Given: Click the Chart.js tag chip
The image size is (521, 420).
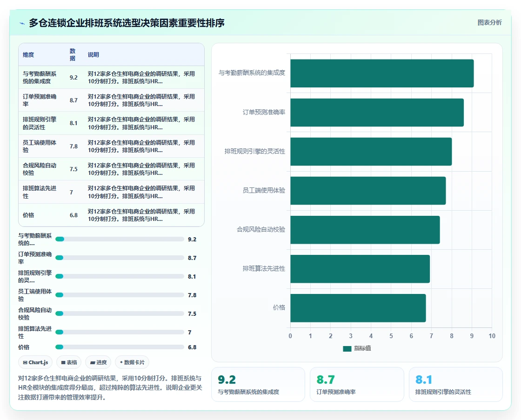Looking at the screenshot, I should coord(35,362).
